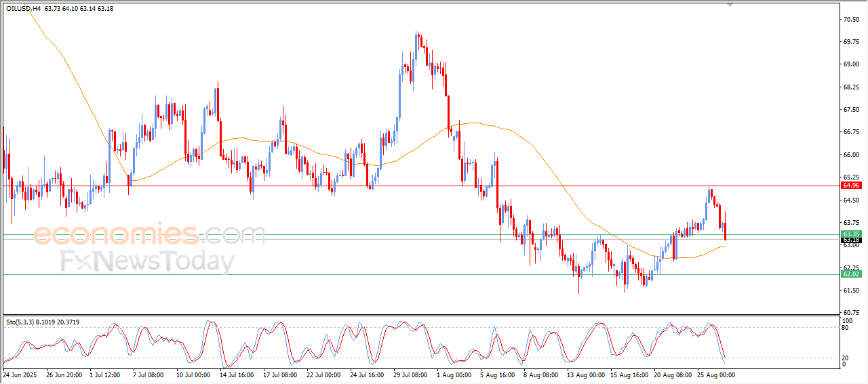Click the 68.25 price axis label
The width and height of the screenshot is (868, 384).
coord(852,87)
